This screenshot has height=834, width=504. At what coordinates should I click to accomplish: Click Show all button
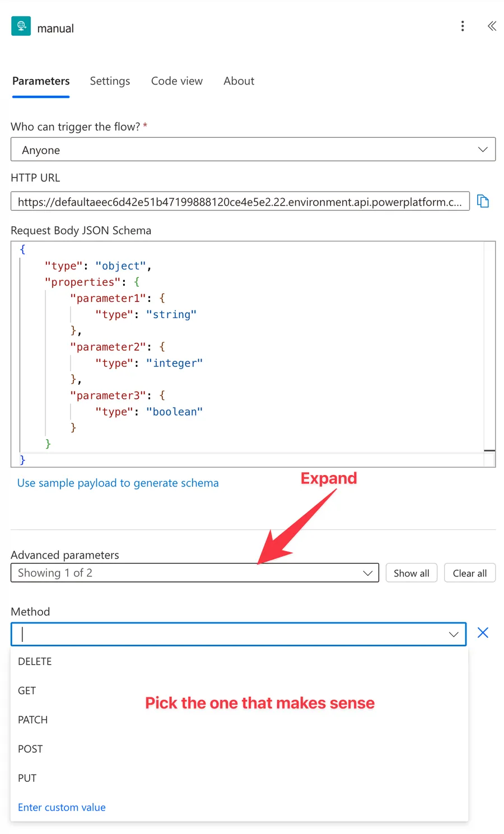click(x=412, y=573)
